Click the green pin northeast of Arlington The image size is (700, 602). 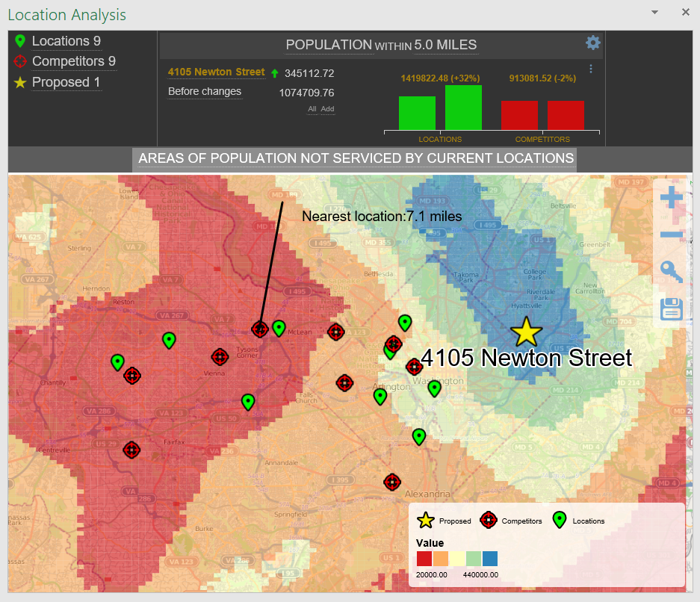[x=405, y=323]
